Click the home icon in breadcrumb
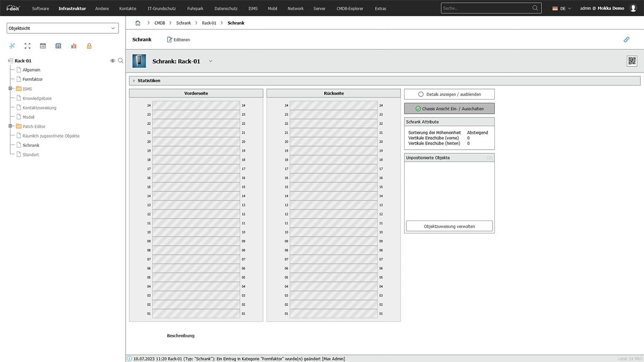The width and height of the screenshot is (644, 362). point(138,23)
